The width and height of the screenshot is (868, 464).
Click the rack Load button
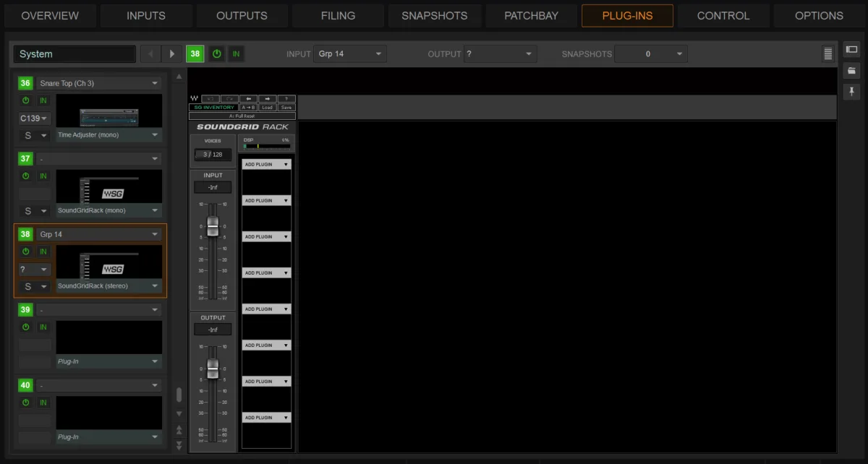pos(267,107)
